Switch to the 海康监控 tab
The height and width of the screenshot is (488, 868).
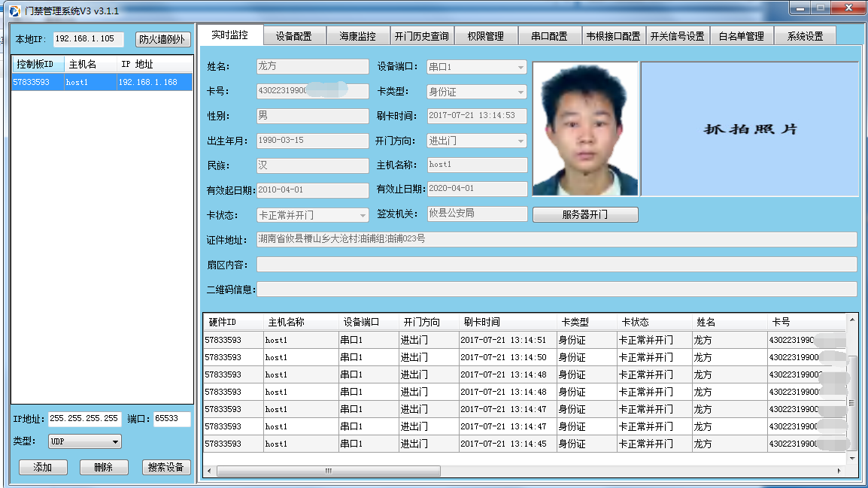click(x=357, y=36)
